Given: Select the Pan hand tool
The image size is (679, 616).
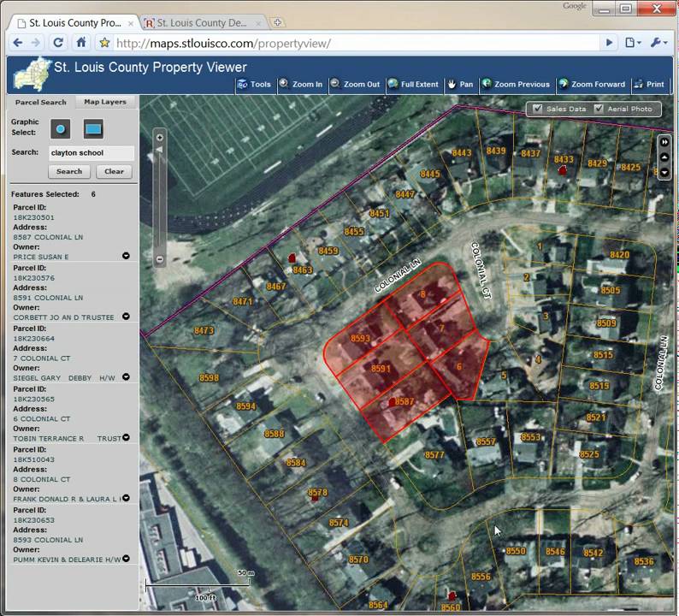Looking at the screenshot, I should pyautogui.click(x=460, y=84).
